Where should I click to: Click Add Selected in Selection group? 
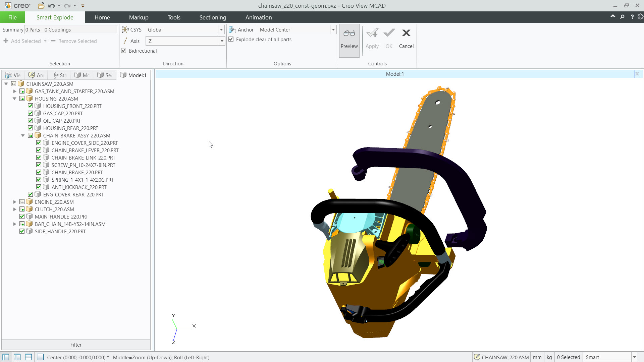click(22, 41)
